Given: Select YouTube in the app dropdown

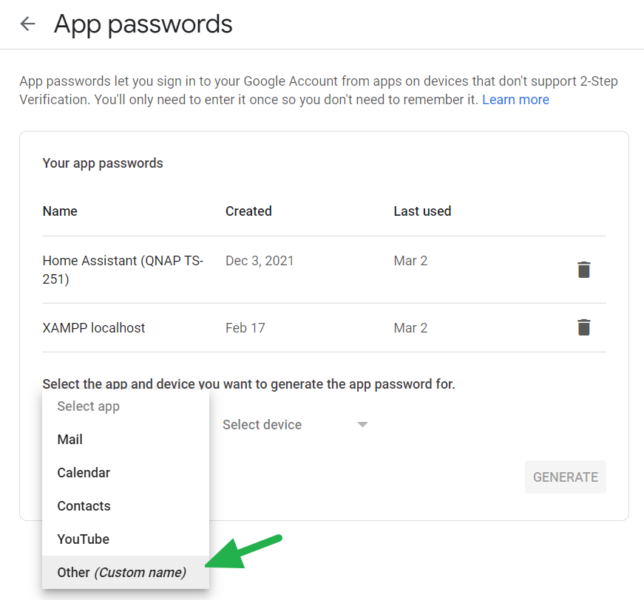Looking at the screenshot, I should point(83,539).
